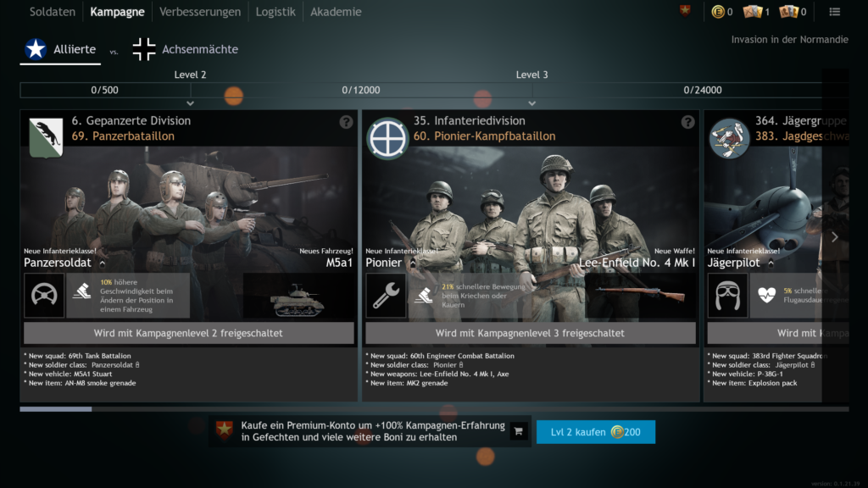Click the shopping cart premium icon
Image resolution: width=868 pixels, height=488 pixels.
coord(519,431)
